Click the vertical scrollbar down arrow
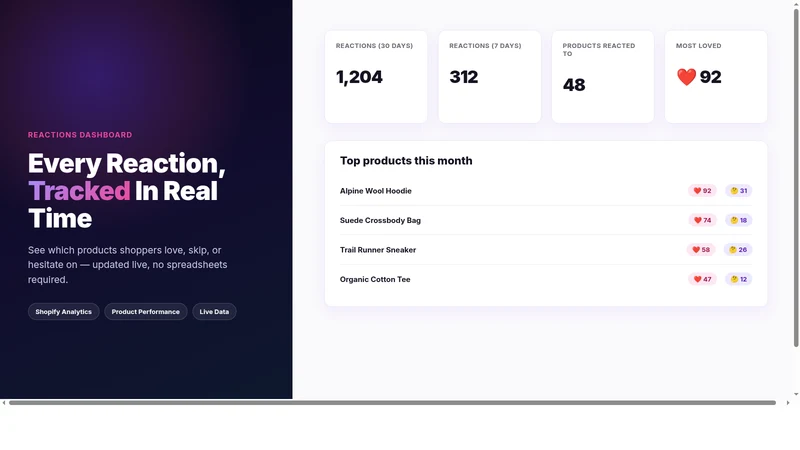The image size is (800, 450). coord(796,394)
